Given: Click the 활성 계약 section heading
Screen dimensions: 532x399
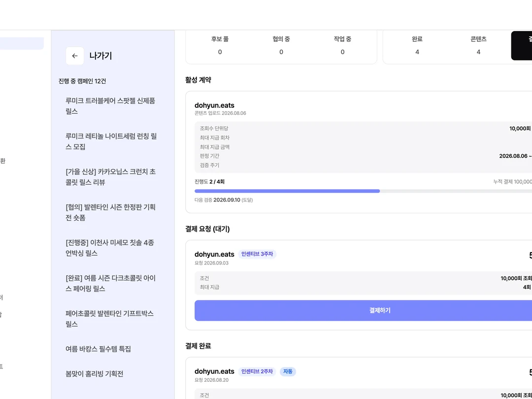Looking at the screenshot, I should pyautogui.click(x=198, y=80).
